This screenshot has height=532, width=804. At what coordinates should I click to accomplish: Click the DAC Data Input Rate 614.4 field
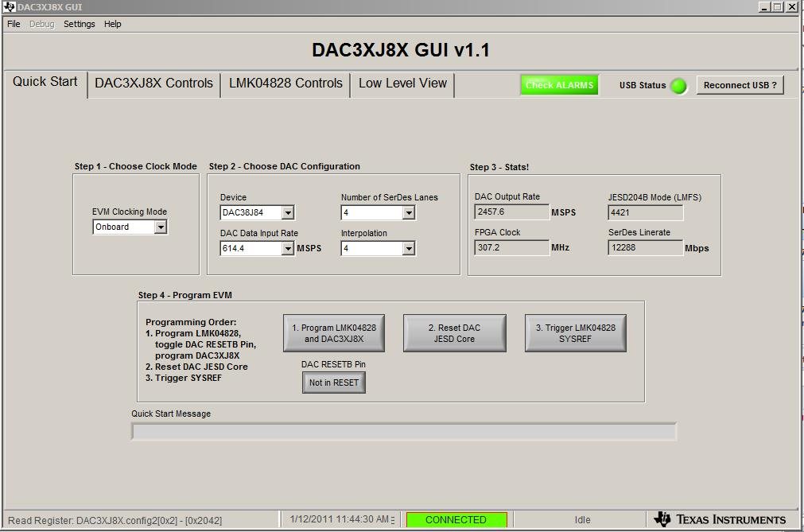(251, 249)
